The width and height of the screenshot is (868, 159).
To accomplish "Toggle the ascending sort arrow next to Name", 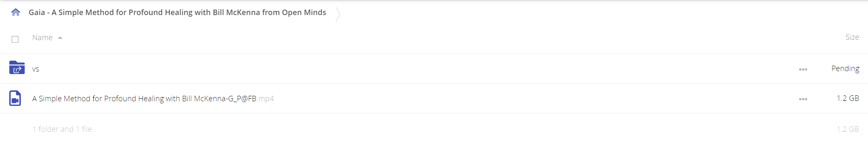I will point(60,38).
